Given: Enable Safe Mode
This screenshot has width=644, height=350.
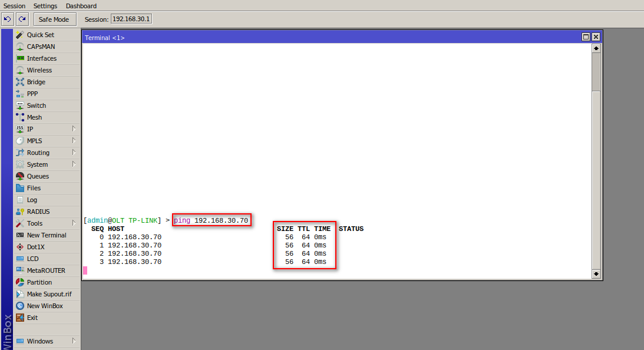Looking at the screenshot, I should tap(54, 19).
